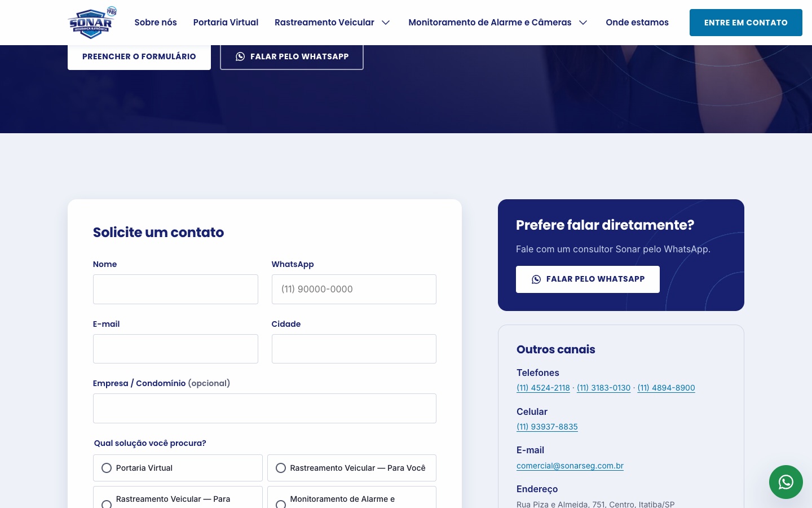Screen dimensions: 812x508
Task: Call the phone number (11) 4894-8900
Action: click(666, 388)
